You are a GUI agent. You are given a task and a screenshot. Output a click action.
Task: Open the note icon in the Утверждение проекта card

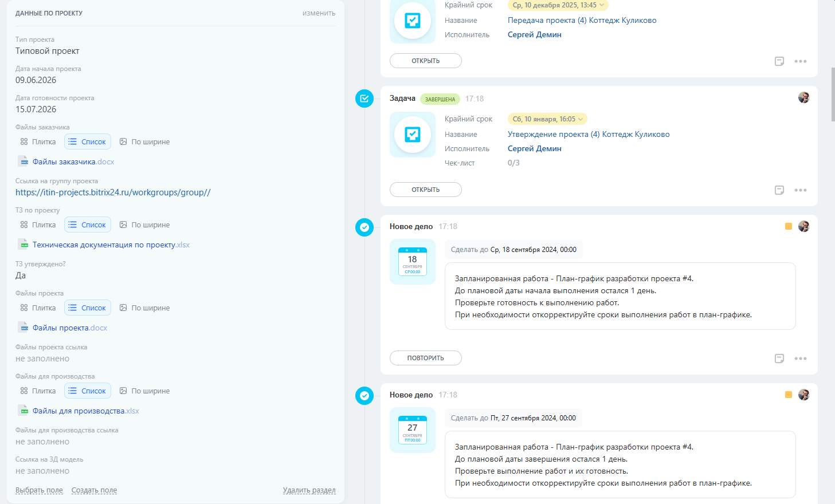tap(779, 190)
